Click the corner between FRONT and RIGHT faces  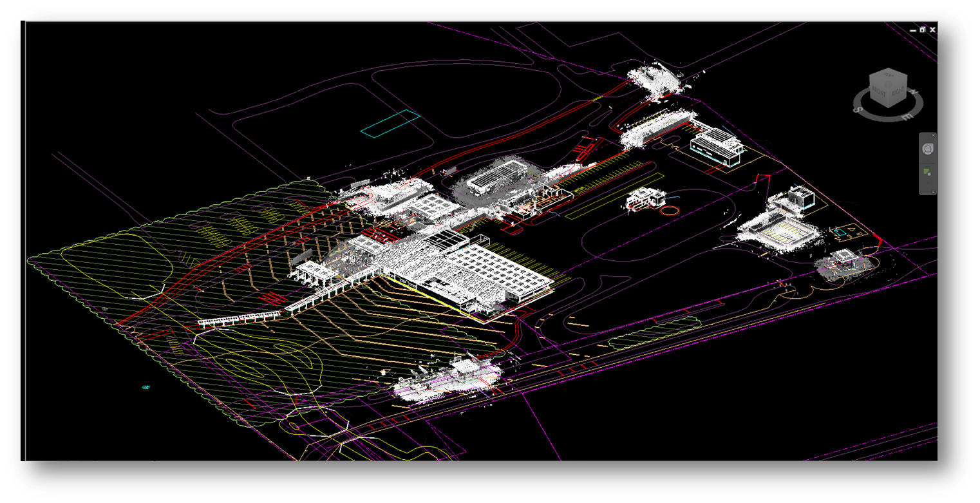coord(889,98)
